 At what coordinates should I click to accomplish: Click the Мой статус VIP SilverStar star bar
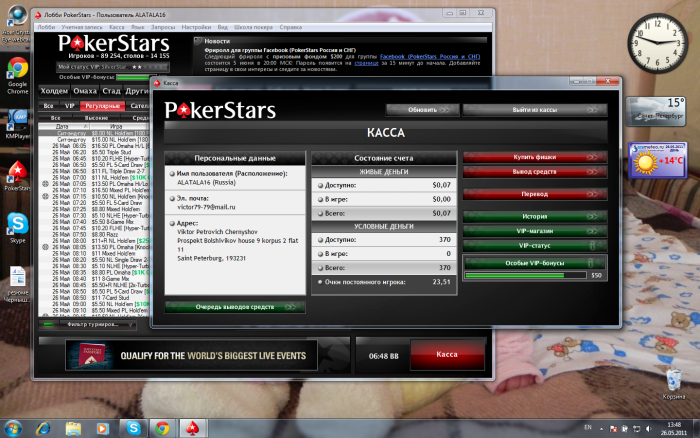(x=112, y=67)
